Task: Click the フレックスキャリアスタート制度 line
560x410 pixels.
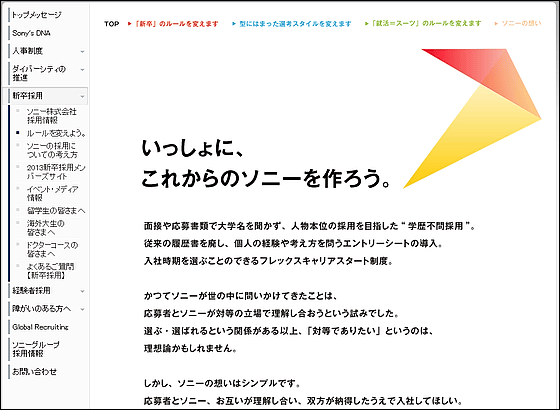Action: click(x=269, y=261)
